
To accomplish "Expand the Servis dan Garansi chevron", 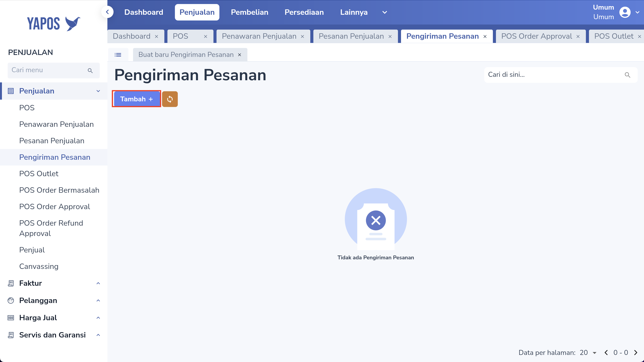I will (x=98, y=335).
